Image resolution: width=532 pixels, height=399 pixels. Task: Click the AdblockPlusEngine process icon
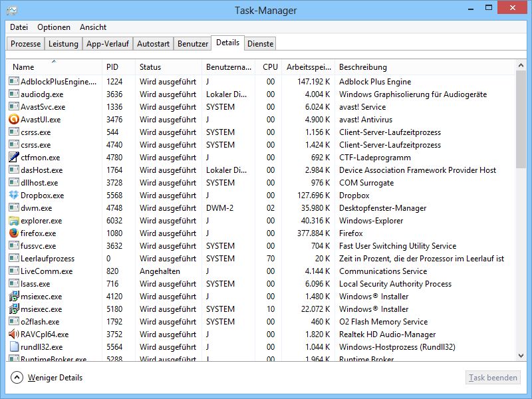[x=13, y=81]
